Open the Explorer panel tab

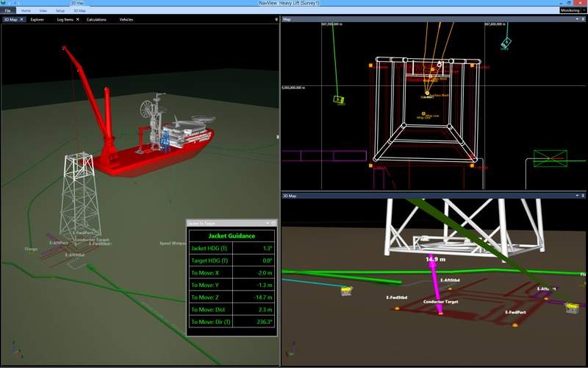tap(37, 20)
